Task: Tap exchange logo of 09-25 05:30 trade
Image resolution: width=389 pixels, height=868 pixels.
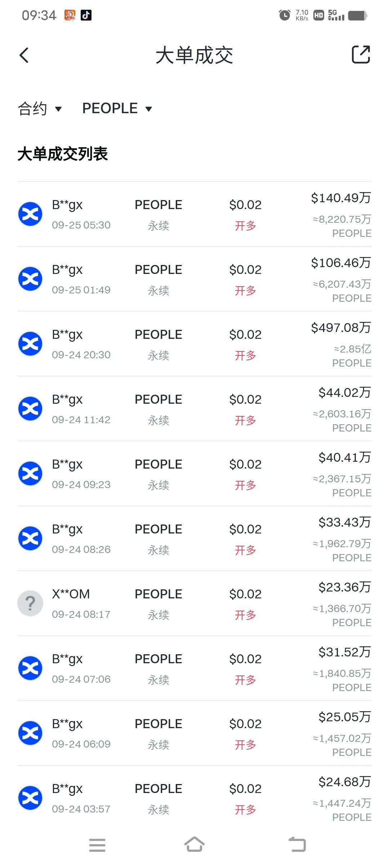Action: (30, 214)
